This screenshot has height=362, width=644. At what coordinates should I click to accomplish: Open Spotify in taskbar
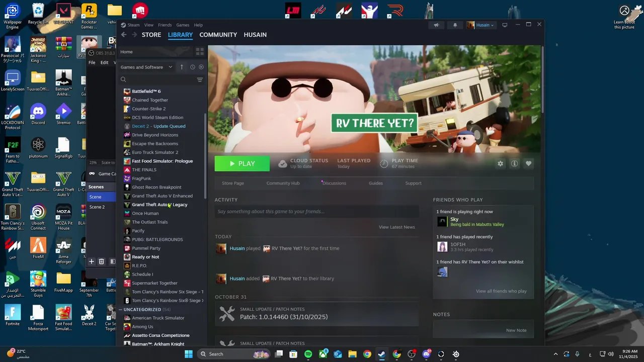click(x=308, y=354)
